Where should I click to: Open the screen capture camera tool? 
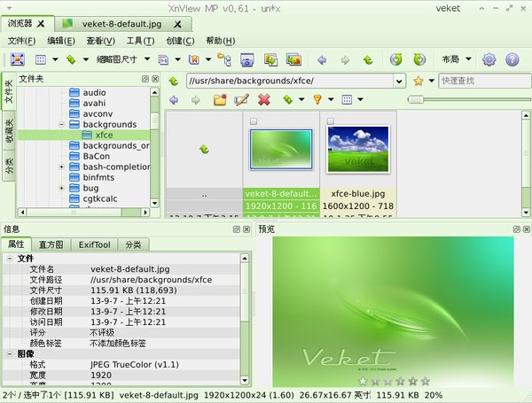[x=247, y=60]
